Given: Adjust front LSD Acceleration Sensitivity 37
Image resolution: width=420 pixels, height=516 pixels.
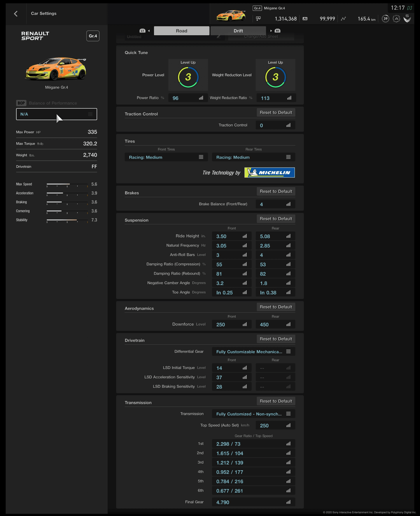Looking at the screenshot, I should click(232, 377).
